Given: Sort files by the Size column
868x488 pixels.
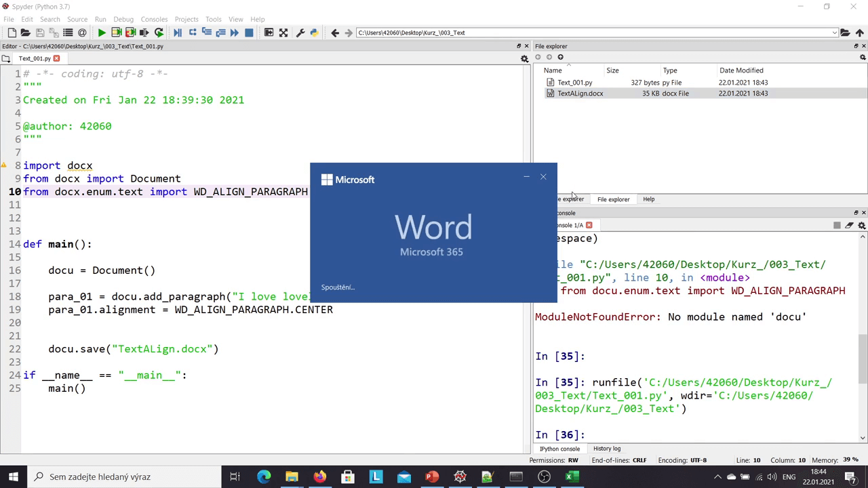Looking at the screenshot, I should [x=612, y=70].
